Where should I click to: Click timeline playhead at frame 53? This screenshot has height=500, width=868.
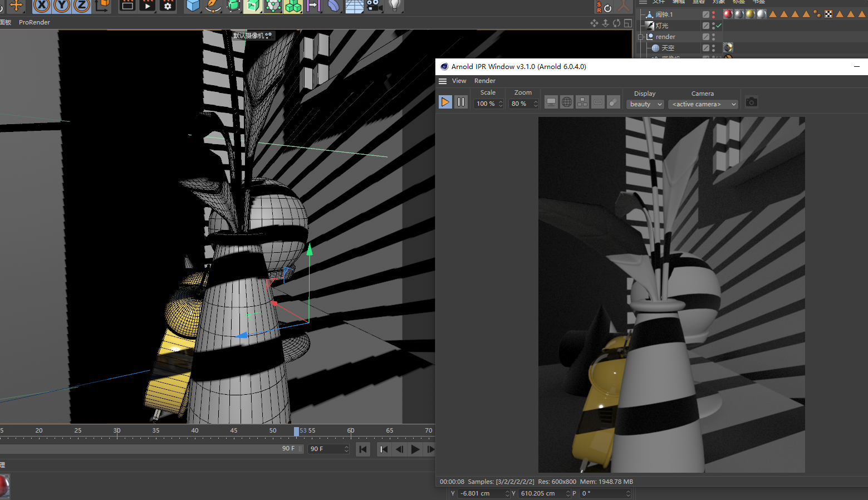tap(296, 431)
